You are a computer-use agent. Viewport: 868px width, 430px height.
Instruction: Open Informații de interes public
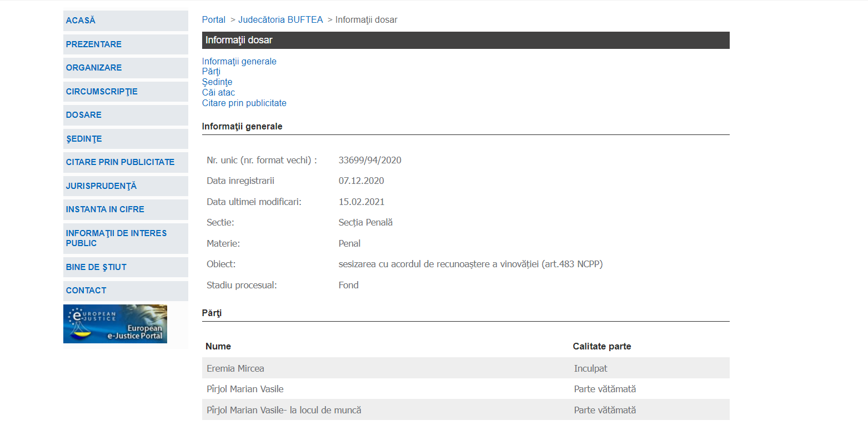[x=116, y=238]
